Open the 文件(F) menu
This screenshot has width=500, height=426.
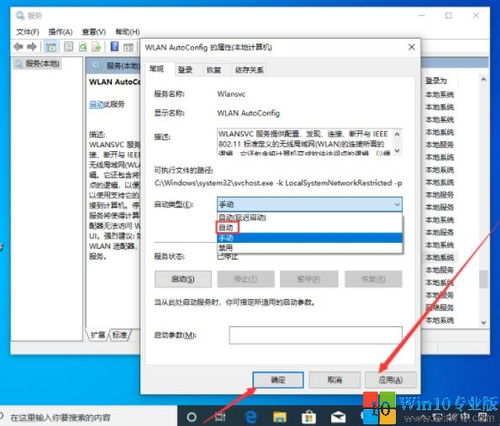28,32
